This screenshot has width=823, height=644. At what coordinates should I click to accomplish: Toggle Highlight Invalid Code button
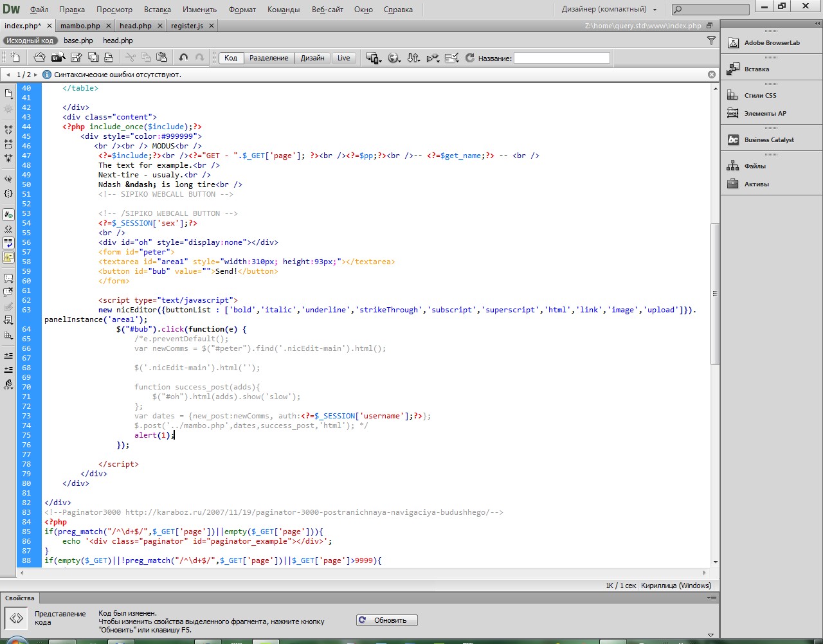8,229
